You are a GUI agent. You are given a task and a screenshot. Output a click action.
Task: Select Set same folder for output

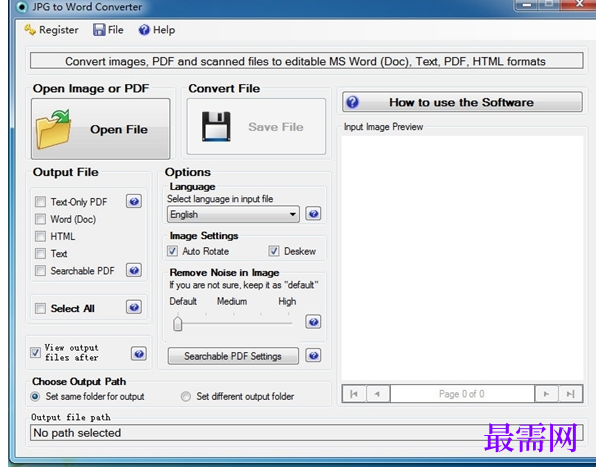click(35, 396)
